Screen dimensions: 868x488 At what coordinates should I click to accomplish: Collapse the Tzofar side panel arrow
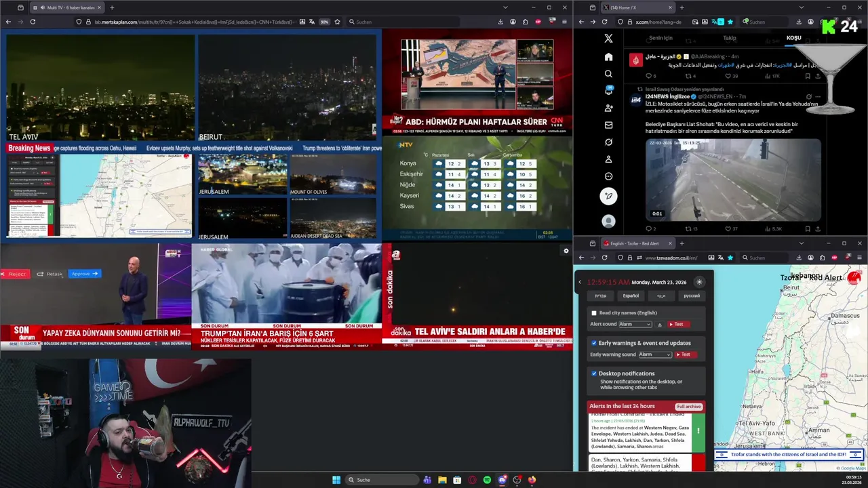(x=580, y=282)
